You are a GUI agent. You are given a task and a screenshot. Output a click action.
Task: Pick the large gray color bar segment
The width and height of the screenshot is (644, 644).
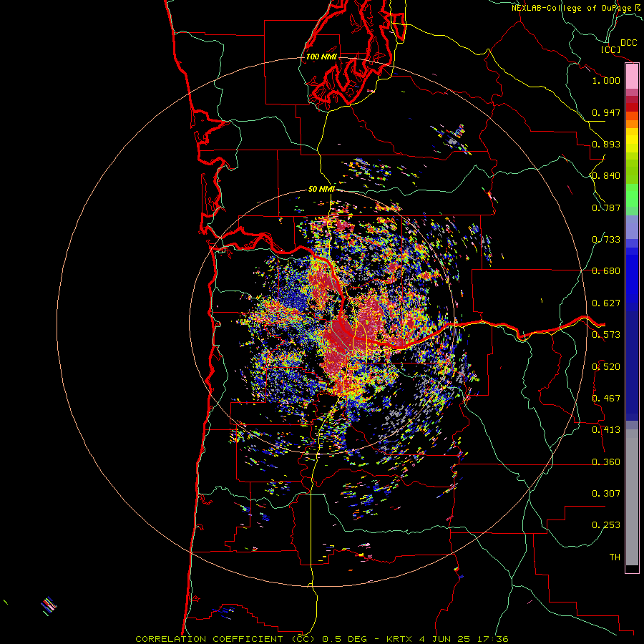click(x=632, y=497)
